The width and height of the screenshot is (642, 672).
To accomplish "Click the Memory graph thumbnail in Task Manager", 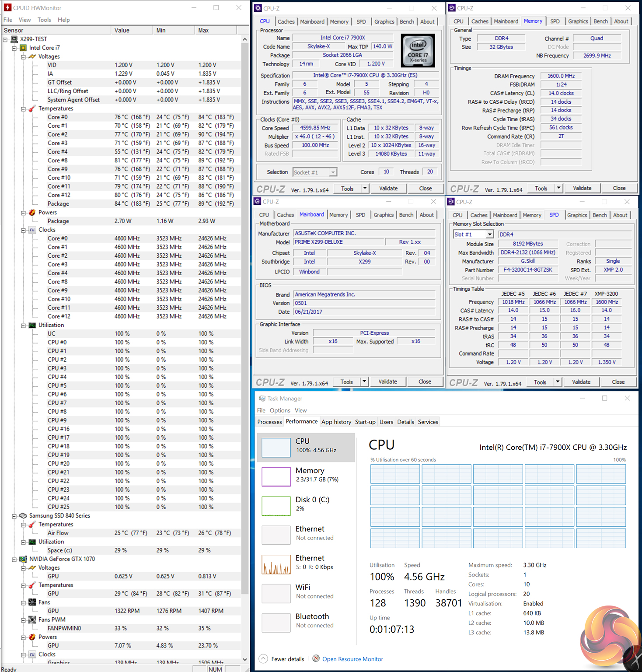I will tap(276, 476).
